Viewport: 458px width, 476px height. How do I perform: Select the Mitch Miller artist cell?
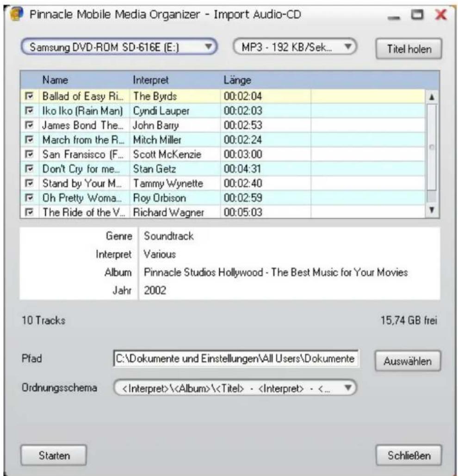click(175, 140)
